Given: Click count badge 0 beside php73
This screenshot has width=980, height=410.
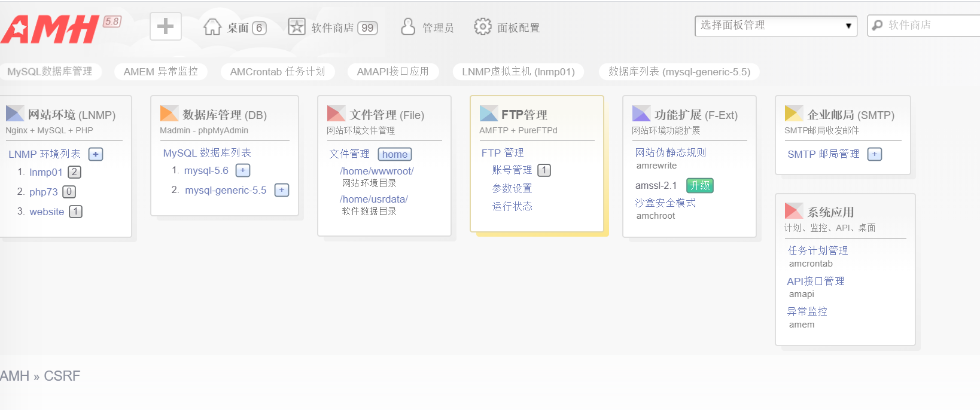Looking at the screenshot, I should (x=69, y=192).
